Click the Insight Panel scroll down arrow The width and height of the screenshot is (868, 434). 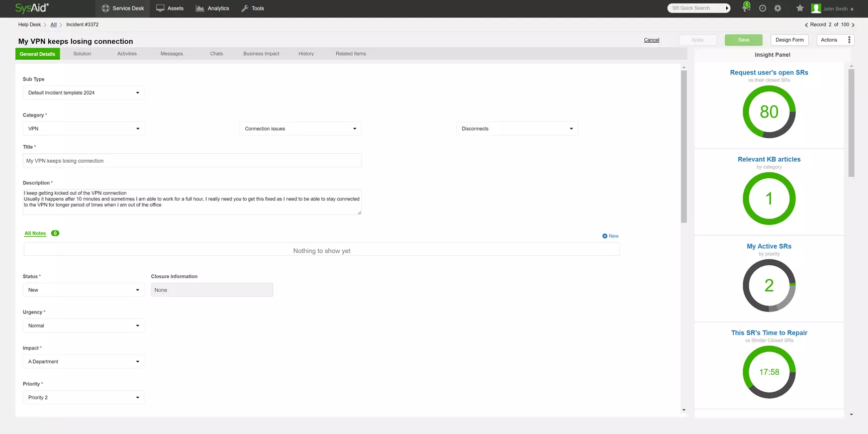851,414
